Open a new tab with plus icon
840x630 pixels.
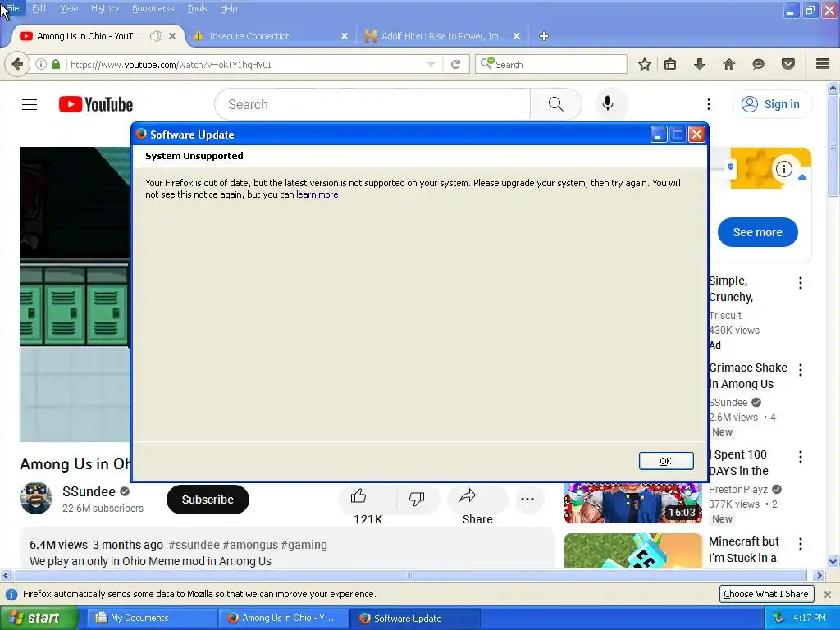point(544,36)
